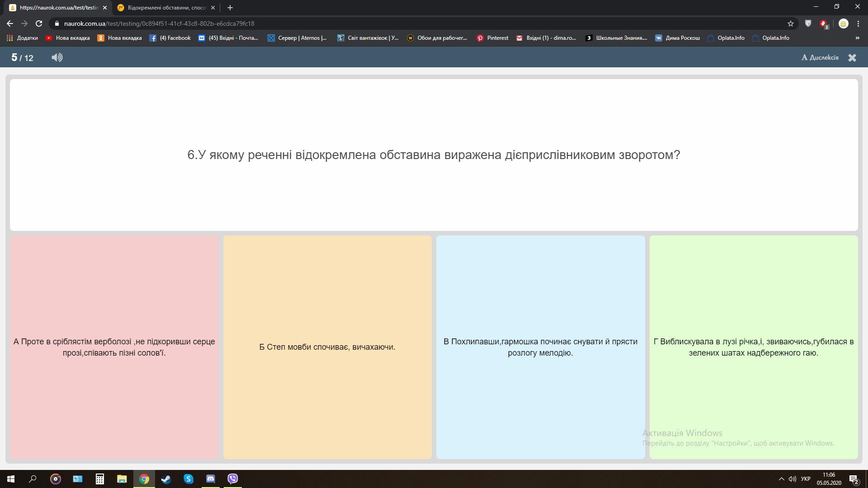The image size is (868, 488).
Task: Open the Mail app in the taskbar
Action: [78, 479]
